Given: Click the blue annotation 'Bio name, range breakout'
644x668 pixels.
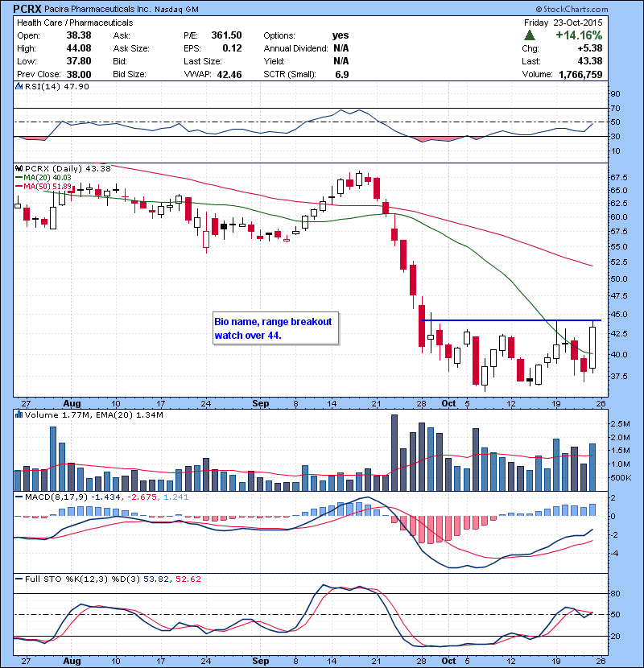Looking at the screenshot, I should tap(273, 322).
